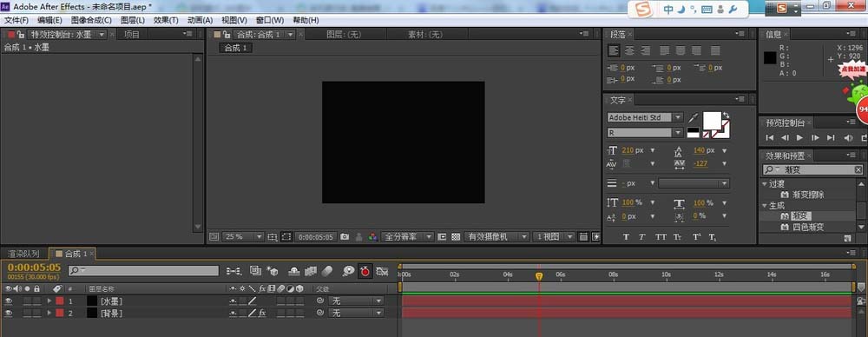Take a snapshot with camera icon
The height and width of the screenshot is (337, 868).
pos(345,236)
